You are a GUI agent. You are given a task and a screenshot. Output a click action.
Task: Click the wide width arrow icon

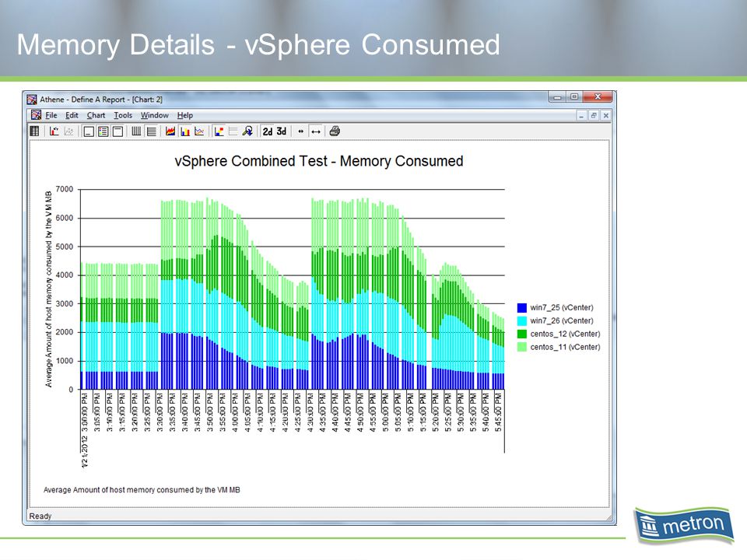pyautogui.click(x=315, y=131)
